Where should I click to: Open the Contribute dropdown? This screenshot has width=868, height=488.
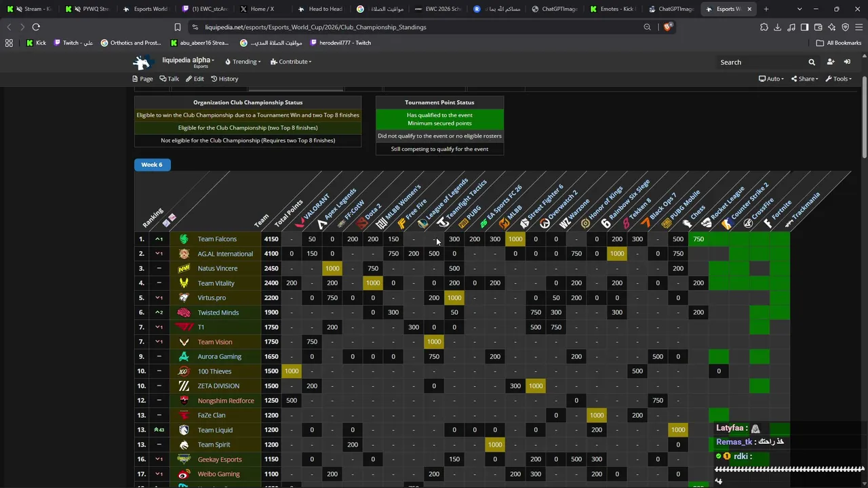[x=291, y=62]
